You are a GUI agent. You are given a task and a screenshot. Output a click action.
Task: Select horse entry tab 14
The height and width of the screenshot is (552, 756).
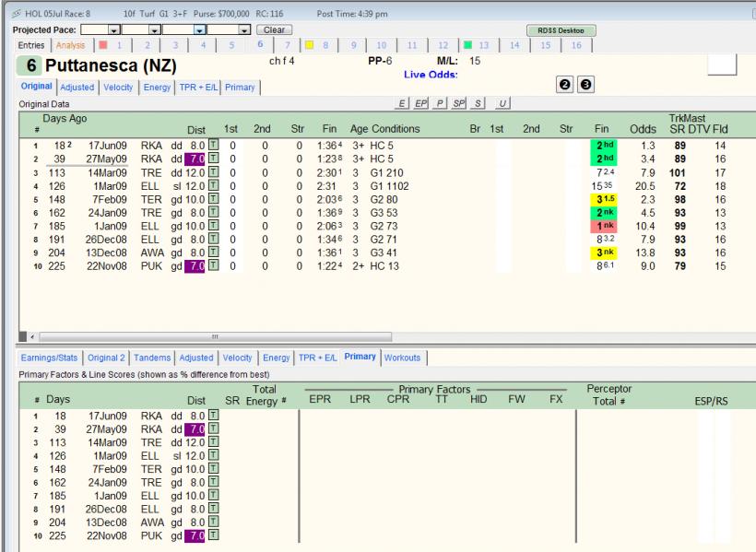514,45
